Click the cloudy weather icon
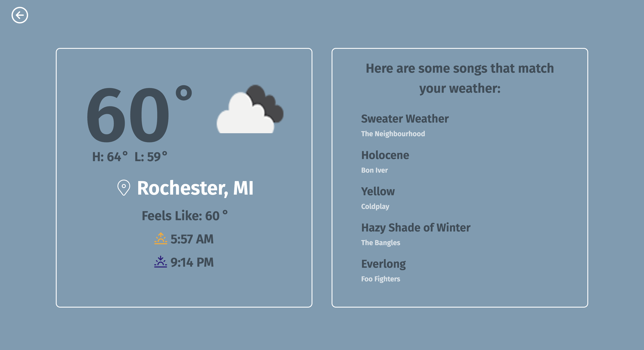 pyautogui.click(x=250, y=109)
